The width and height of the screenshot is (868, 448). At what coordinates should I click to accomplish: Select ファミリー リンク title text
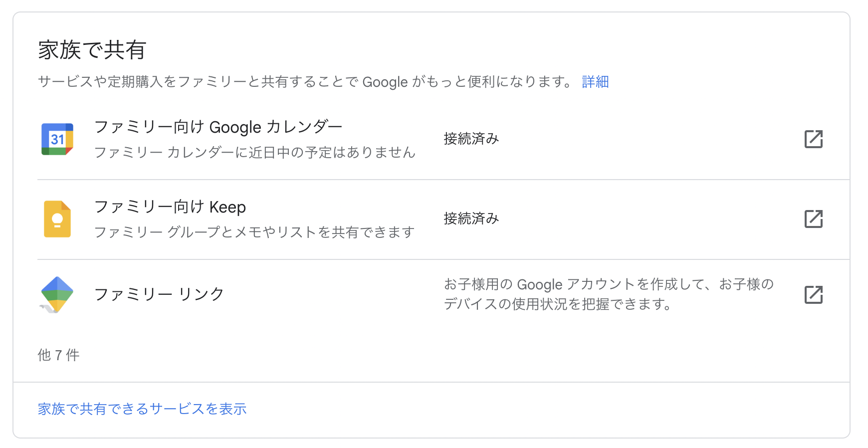(x=159, y=294)
